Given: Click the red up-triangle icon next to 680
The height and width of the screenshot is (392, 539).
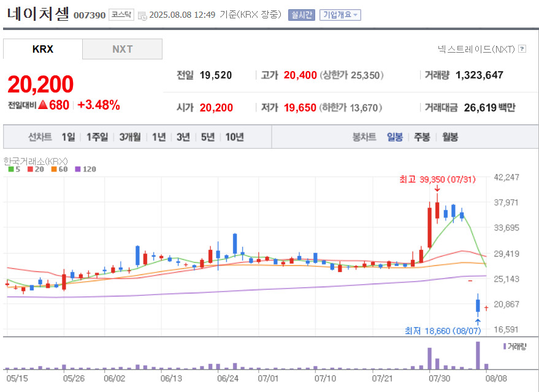Looking at the screenshot, I should point(43,105).
